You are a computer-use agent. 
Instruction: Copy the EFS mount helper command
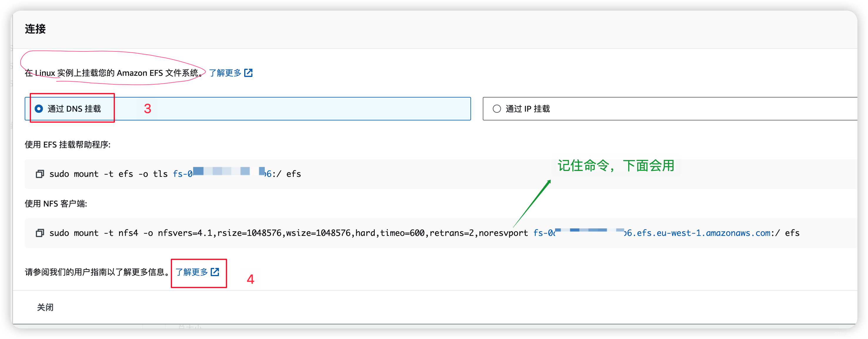coord(40,174)
